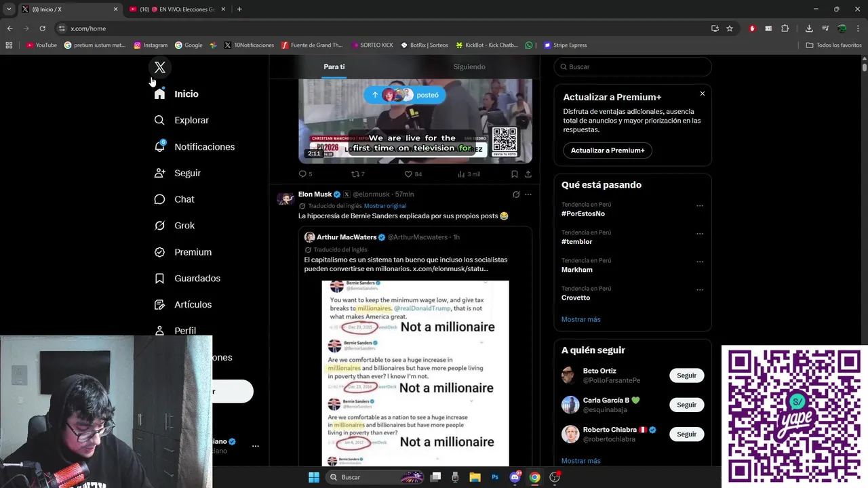The width and height of the screenshot is (868, 488).
Task: Switch to Siguiendo tab
Action: (x=469, y=66)
